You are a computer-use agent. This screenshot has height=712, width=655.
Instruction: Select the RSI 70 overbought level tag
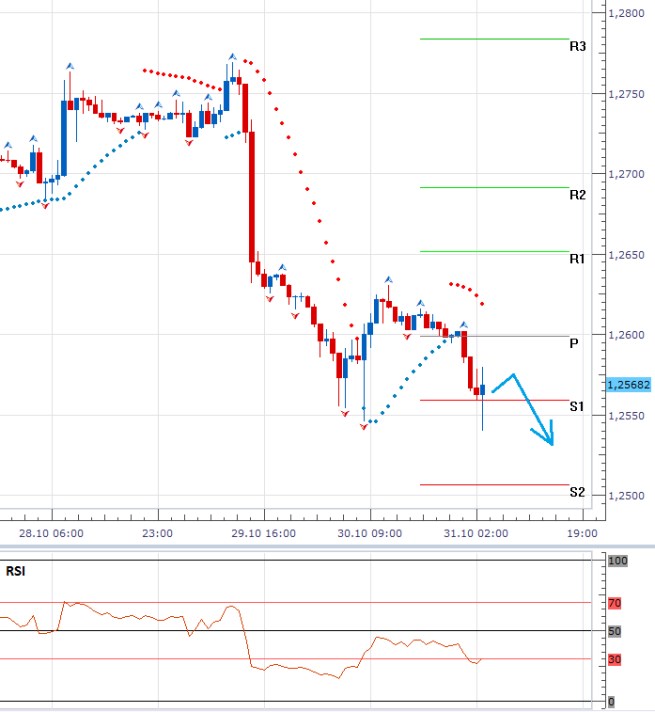tap(616, 603)
